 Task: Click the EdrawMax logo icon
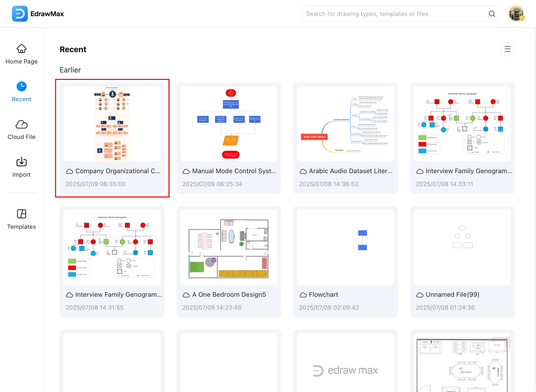coord(20,14)
